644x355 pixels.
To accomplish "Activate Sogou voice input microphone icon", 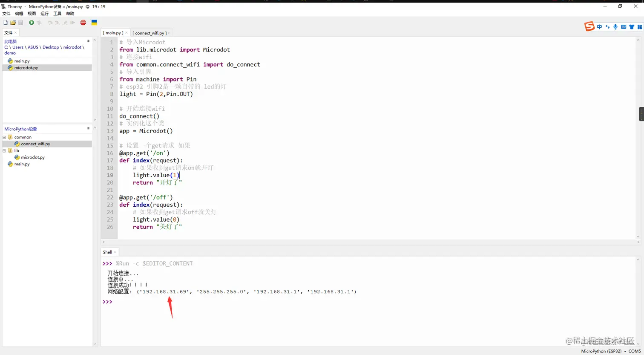I will coord(615,27).
